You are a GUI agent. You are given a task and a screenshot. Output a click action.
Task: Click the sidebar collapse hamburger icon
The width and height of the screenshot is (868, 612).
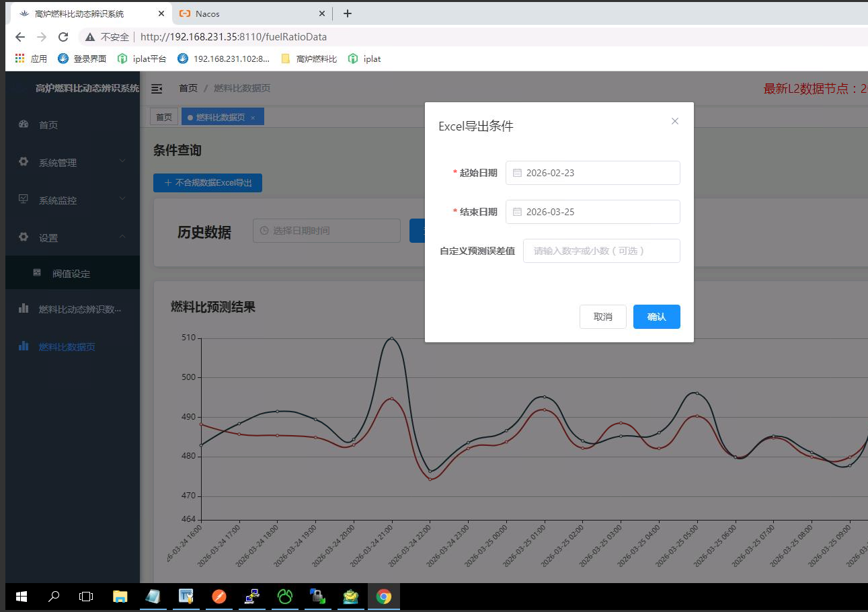(157, 88)
